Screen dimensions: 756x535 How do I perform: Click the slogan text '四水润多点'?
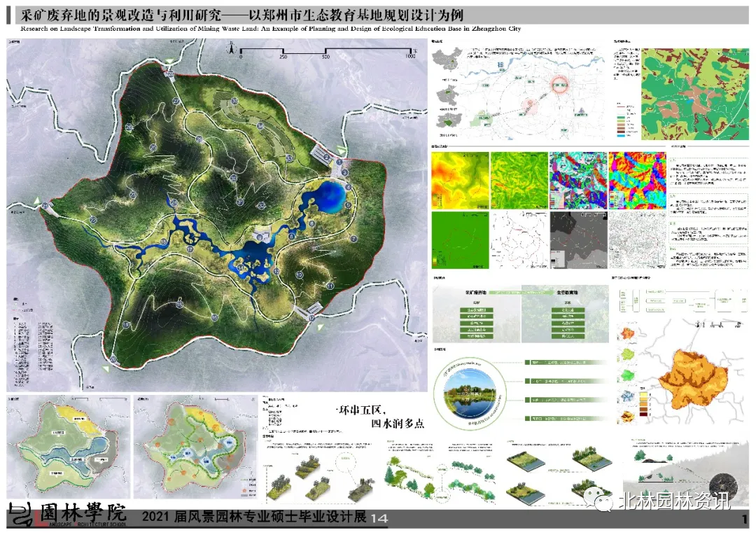tap(398, 423)
